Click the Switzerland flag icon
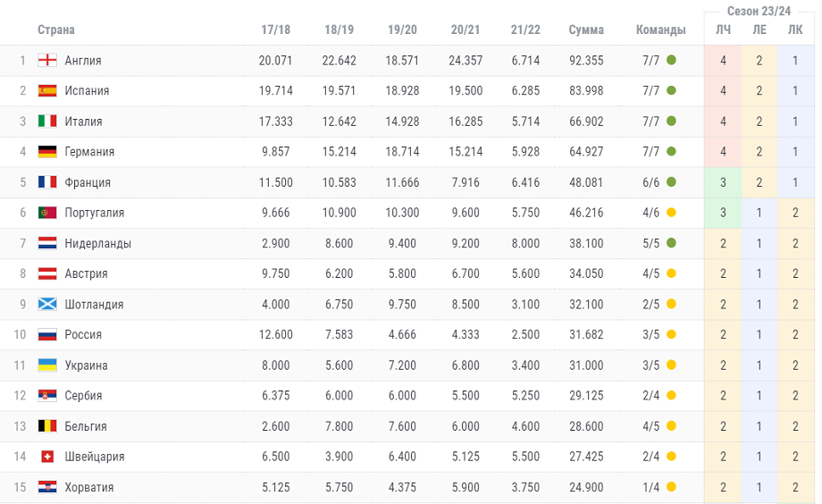The width and height of the screenshot is (822, 504). click(x=47, y=457)
